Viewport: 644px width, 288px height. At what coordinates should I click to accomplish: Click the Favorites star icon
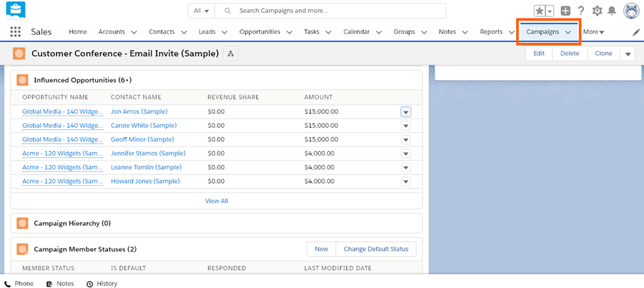coord(539,11)
